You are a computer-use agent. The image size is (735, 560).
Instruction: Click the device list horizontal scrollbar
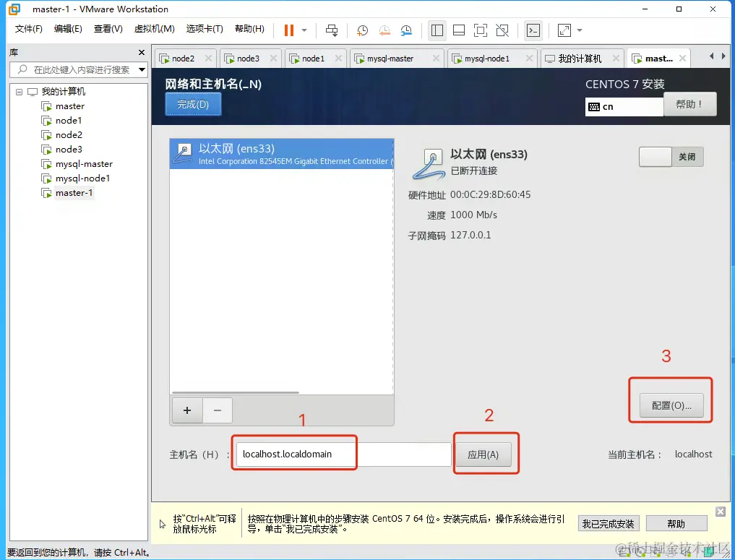tap(236, 392)
